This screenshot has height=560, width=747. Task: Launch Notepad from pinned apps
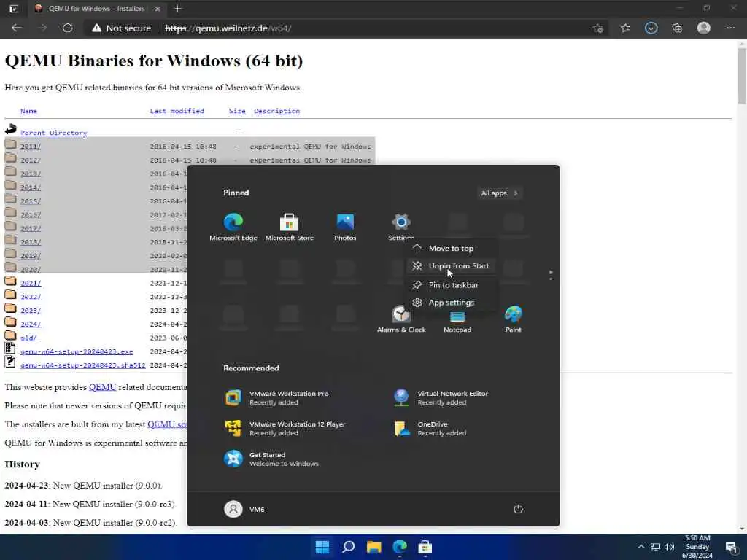pyautogui.click(x=457, y=322)
